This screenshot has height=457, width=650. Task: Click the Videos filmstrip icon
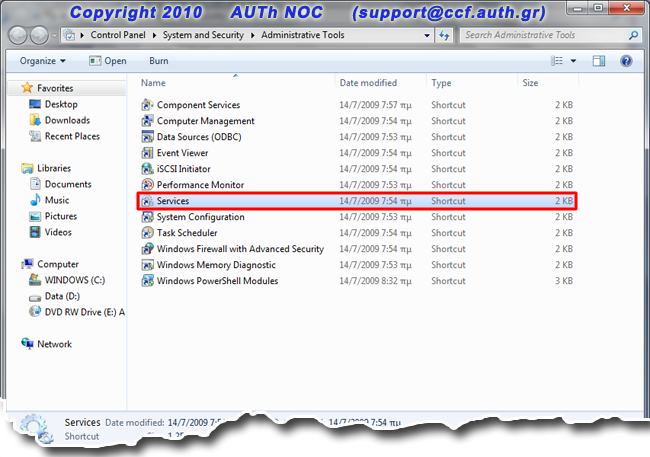click(x=35, y=232)
